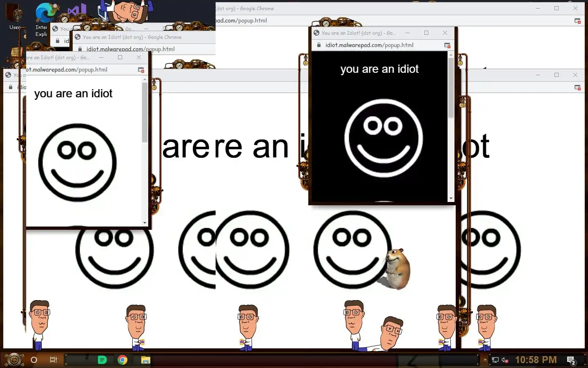Image resolution: width=588 pixels, height=368 pixels.
Task: Click the black popup address bar URL
Action: [x=370, y=45]
